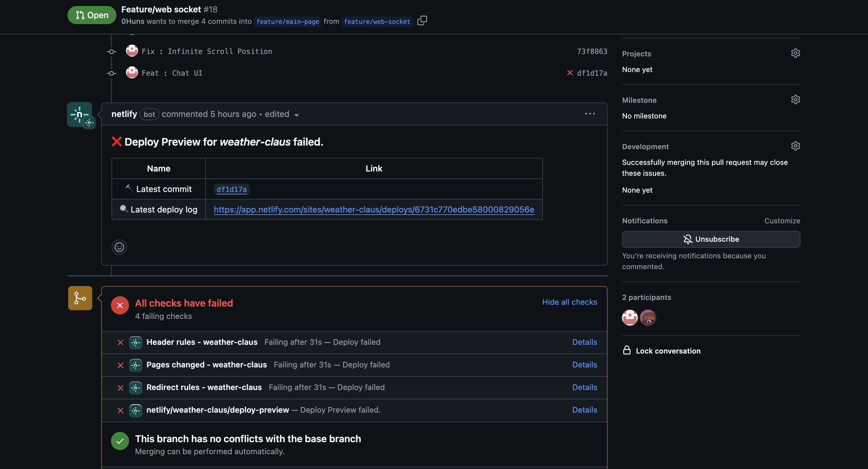Click the bear participant avatar
This screenshot has height=469, width=868.
[648, 317]
